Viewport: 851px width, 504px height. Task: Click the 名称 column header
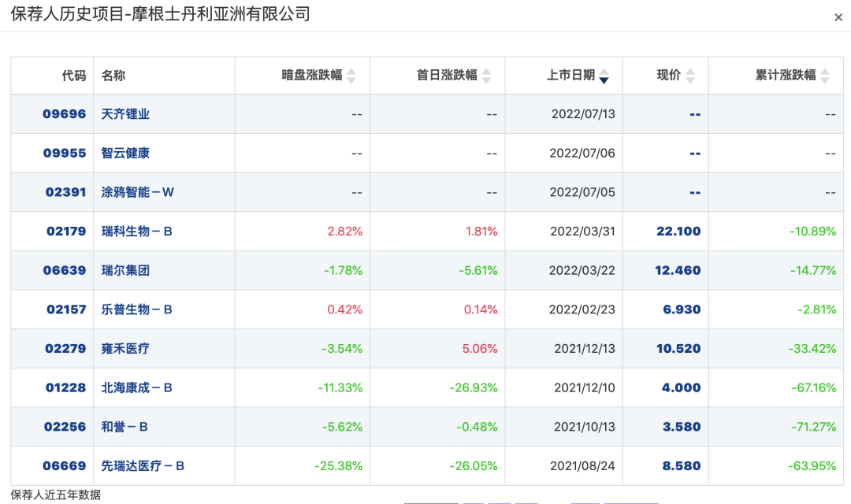click(113, 76)
